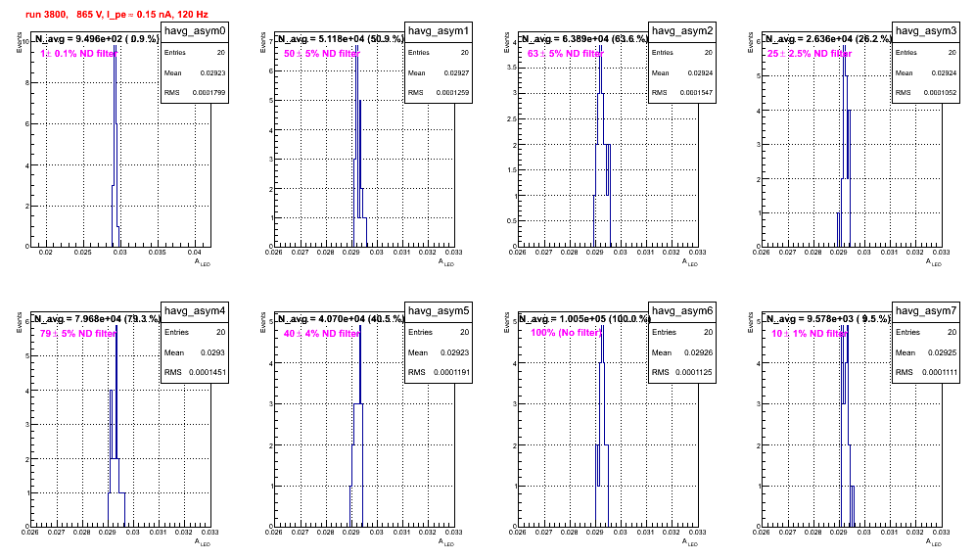Click RMS value 0.0001125
Screen dimensions: 975x560
coord(696,372)
